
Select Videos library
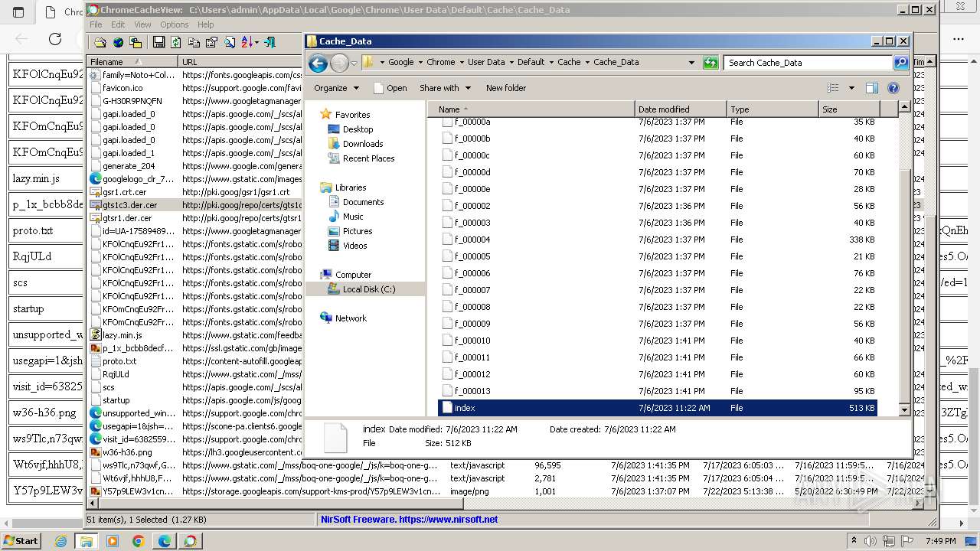[354, 246]
